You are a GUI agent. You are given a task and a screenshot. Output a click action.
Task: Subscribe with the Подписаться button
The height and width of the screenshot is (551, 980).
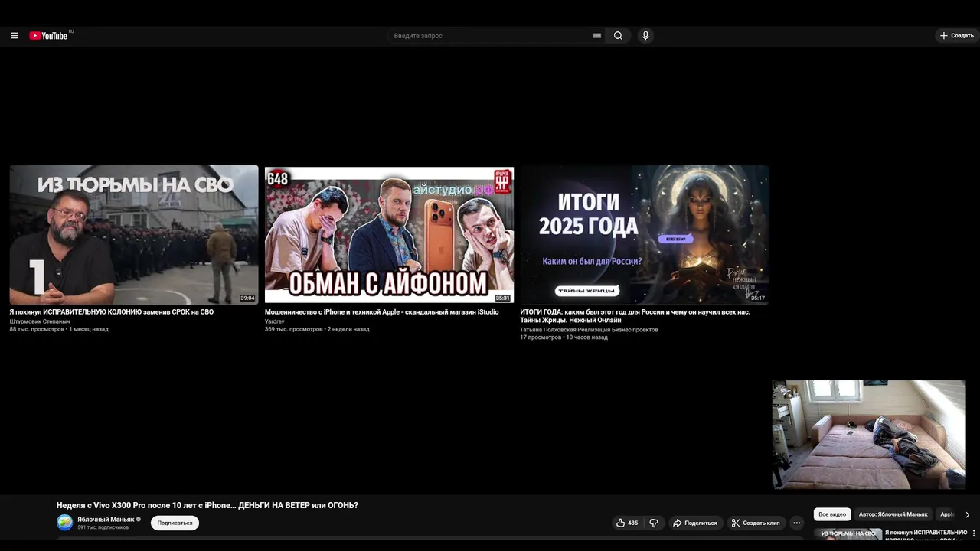(x=175, y=523)
